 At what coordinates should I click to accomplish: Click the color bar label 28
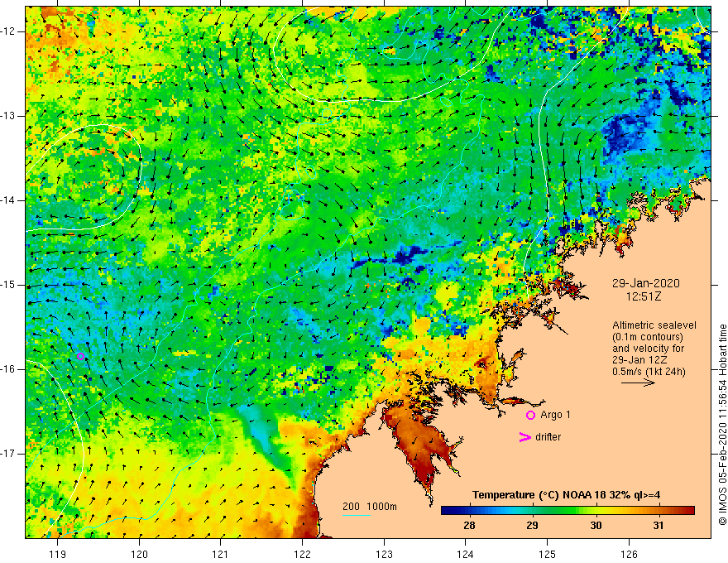pyautogui.click(x=469, y=526)
